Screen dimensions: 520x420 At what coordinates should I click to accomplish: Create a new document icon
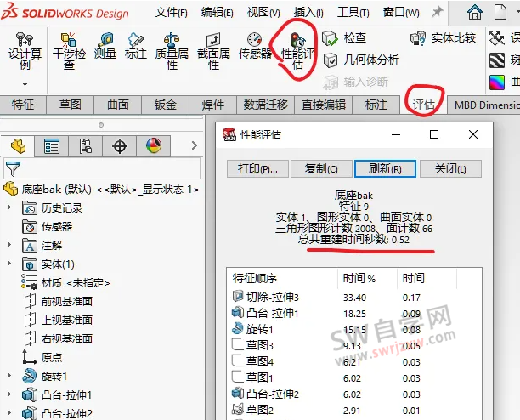(500, 12)
